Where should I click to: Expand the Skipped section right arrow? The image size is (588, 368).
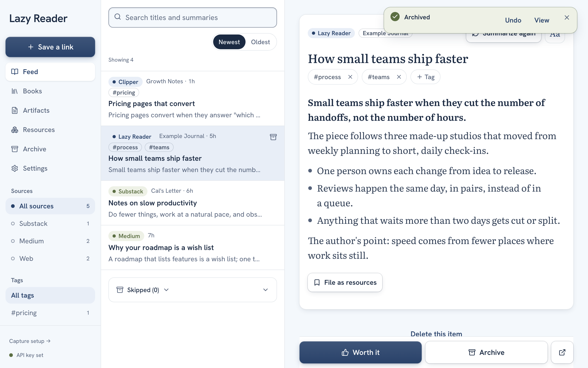(265, 290)
